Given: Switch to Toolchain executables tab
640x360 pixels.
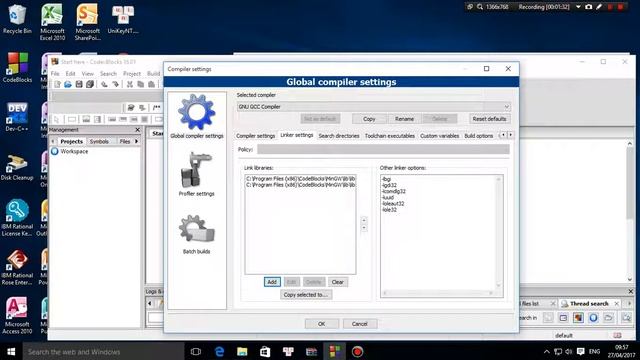Looking at the screenshot, I should (x=390, y=136).
